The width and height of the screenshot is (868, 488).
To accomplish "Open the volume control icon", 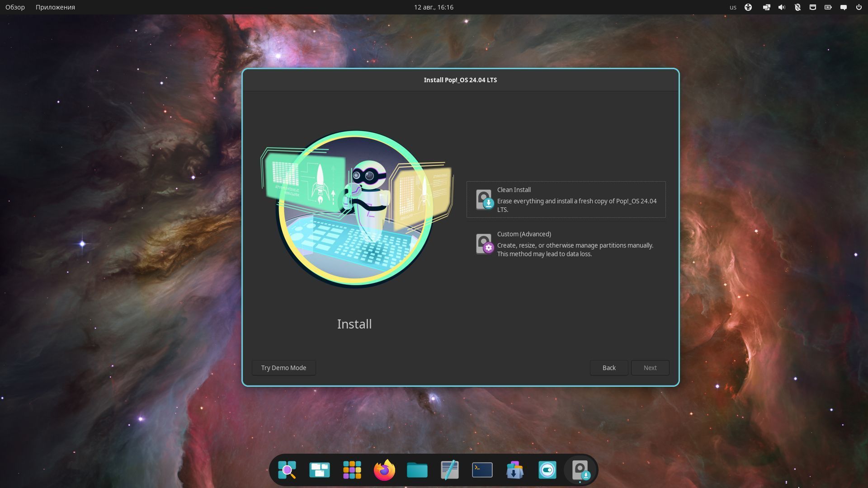I will coord(782,7).
